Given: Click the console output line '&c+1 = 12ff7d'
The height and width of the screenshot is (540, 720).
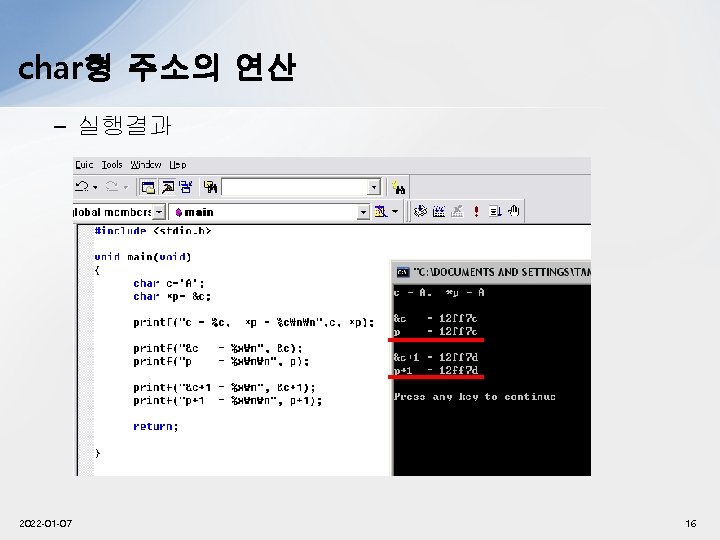Looking at the screenshot, I should 436,357.
